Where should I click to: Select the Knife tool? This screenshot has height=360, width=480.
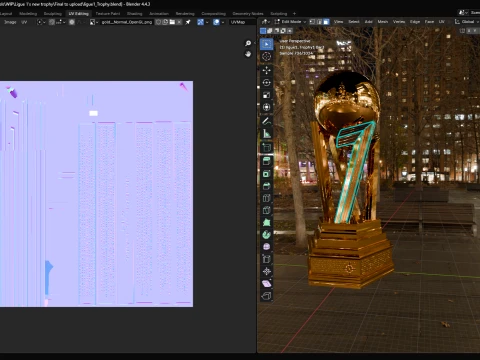coord(266,210)
